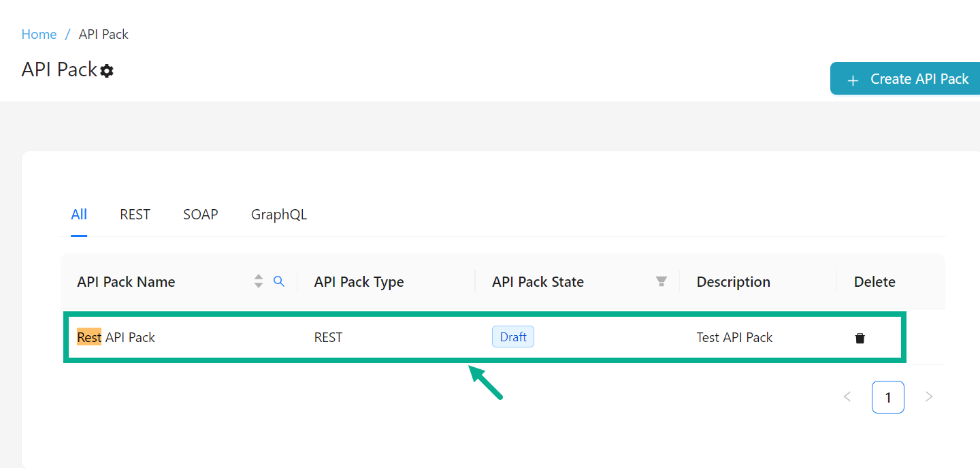Image resolution: width=980 pixels, height=468 pixels.
Task: Click the Draft state badge
Action: [512, 337]
